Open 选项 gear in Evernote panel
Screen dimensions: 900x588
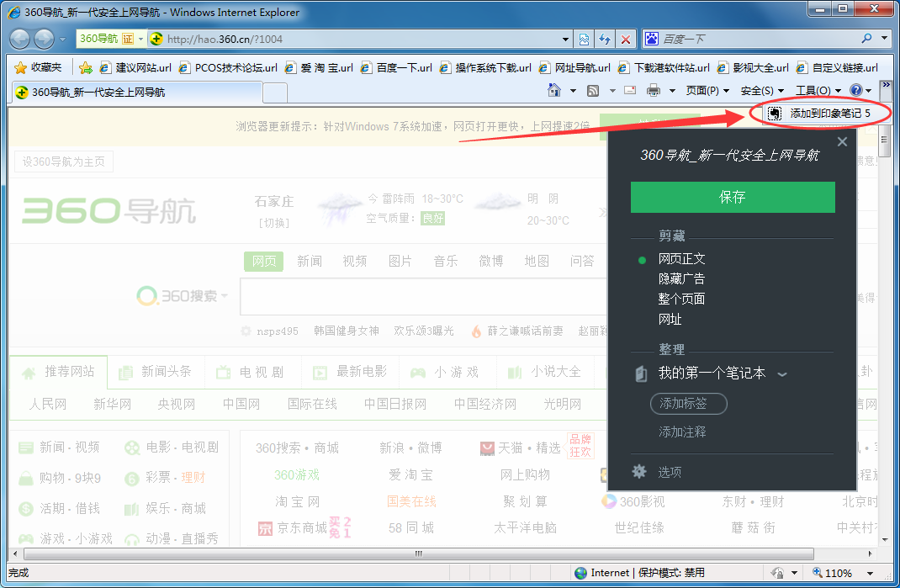point(639,472)
